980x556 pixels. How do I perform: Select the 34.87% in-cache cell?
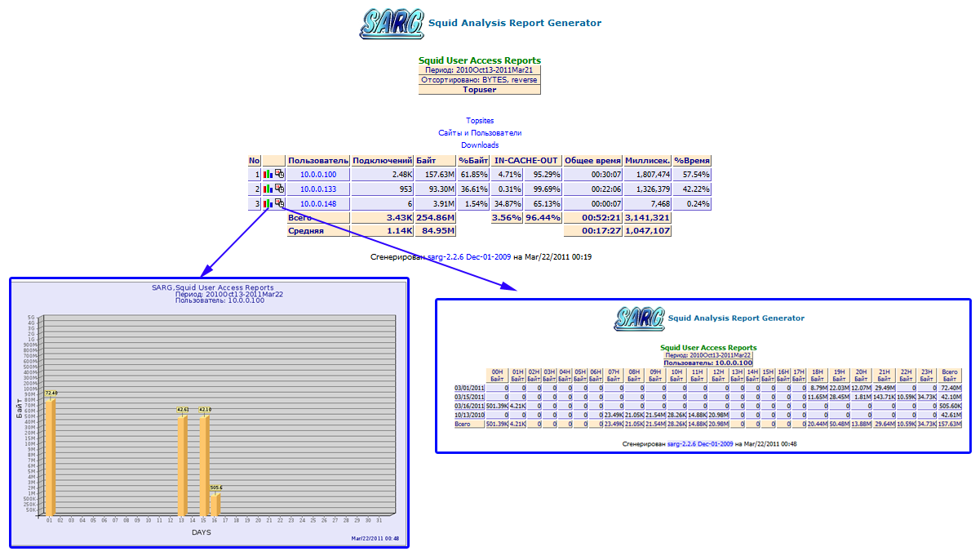coord(507,204)
